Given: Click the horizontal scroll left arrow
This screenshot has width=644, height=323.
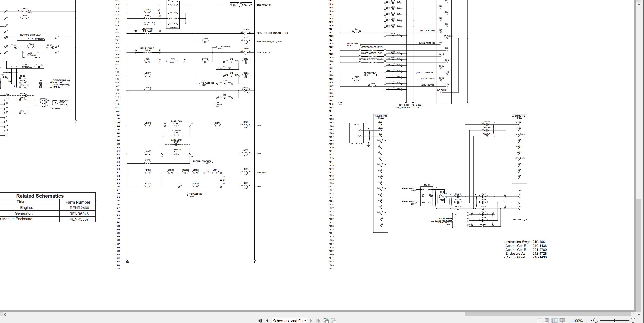Looking at the screenshot, I should pyautogui.click(x=5, y=314).
